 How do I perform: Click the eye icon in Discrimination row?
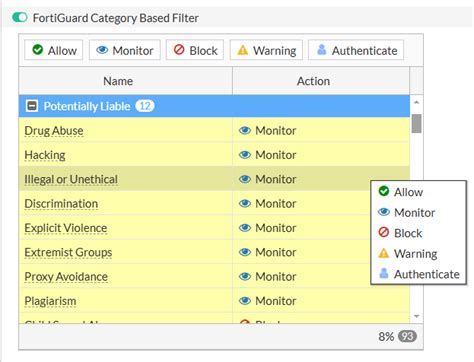245,204
